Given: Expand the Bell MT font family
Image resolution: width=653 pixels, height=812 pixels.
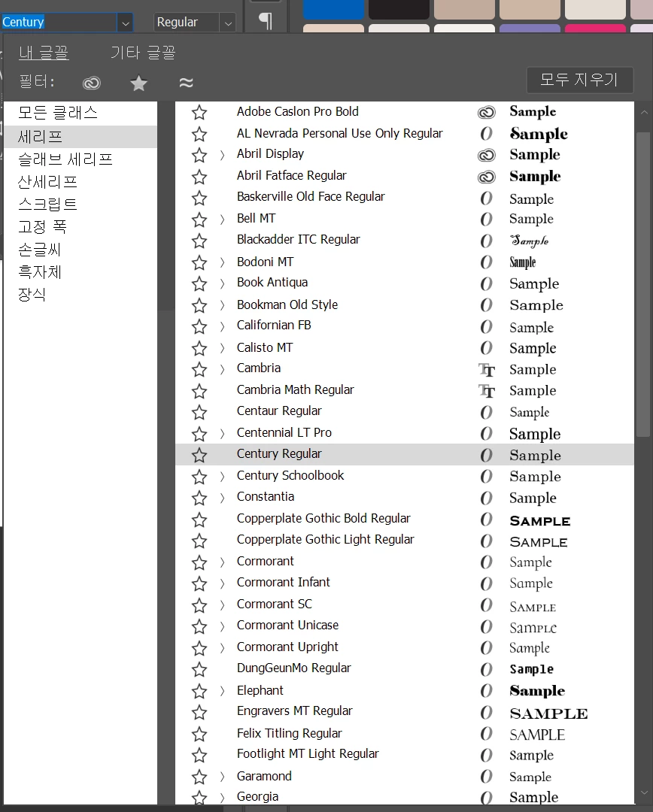Looking at the screenshot, I should [x=222, y=220].
